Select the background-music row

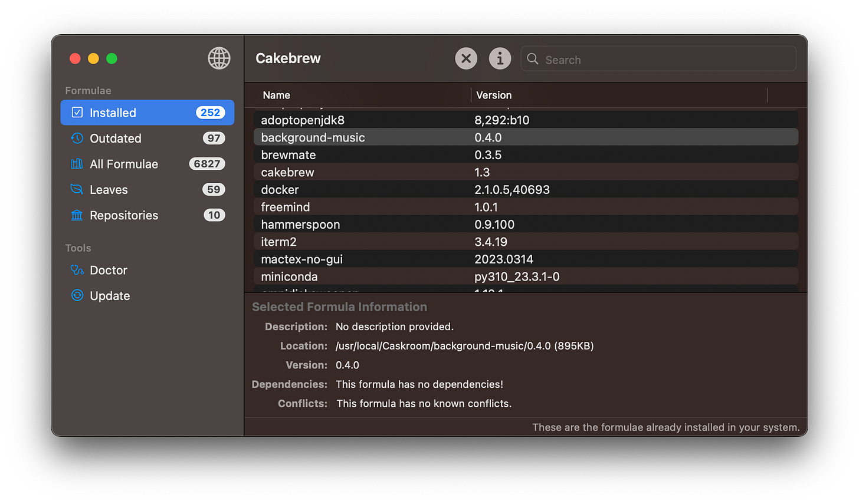click(526, 137)
